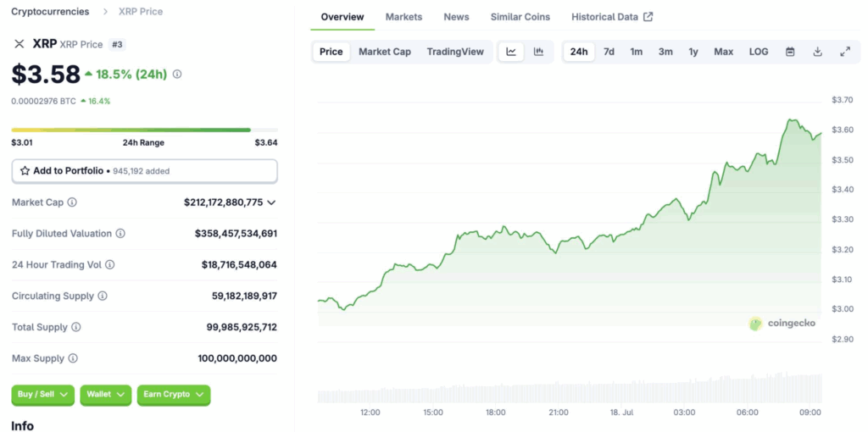This screenshot has height=432, width=868.
Task: Select the Max time range
Action: (x=724, y=52)
